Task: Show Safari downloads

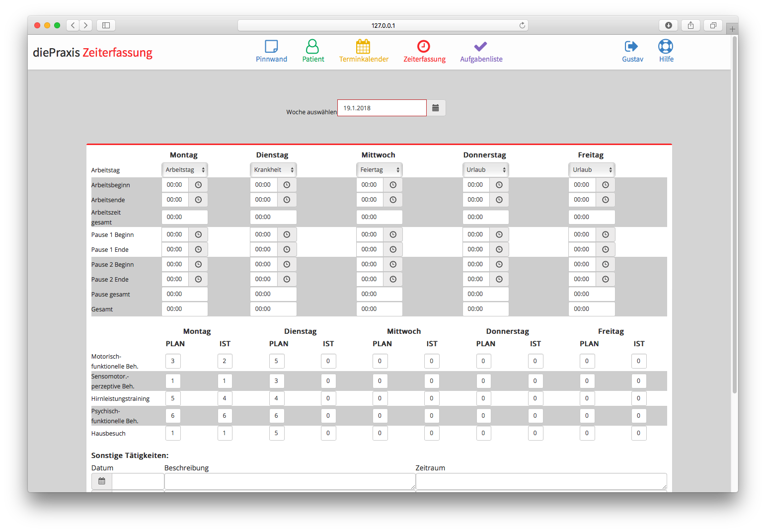Action: (x=668, y=25)
